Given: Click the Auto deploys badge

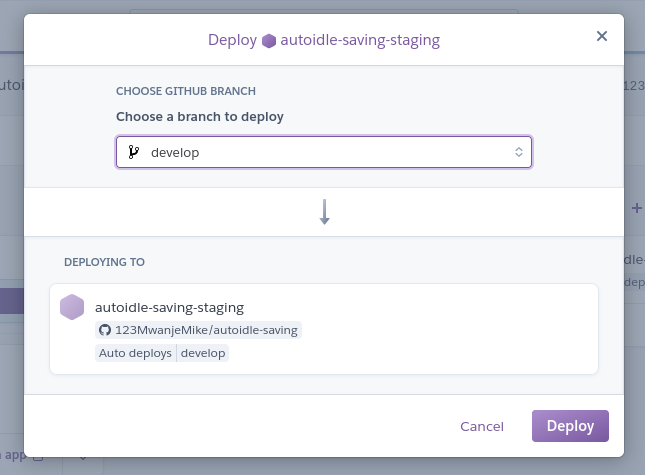Looking at the screenshot, I should pyautogui.click(x=135, y=353).
